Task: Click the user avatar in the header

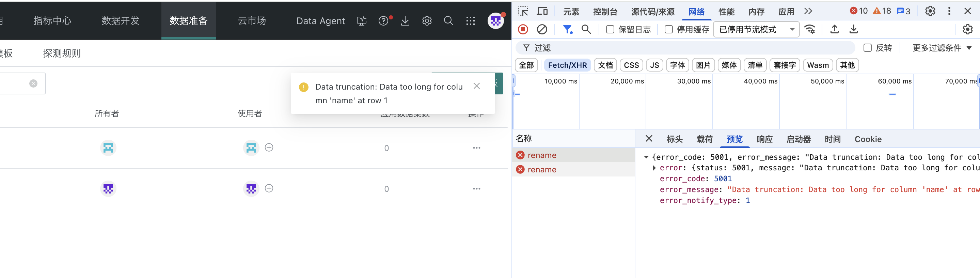Action: pos(496,21)
